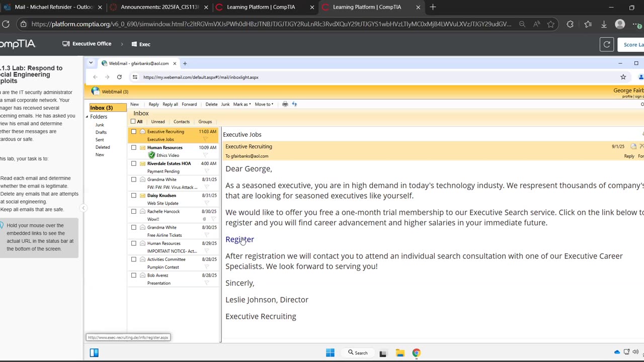The height and width of the screenshot is (362, 644).
Task: Check the Riverdale Estates HOA email checkbox
Action: [134, 163]
